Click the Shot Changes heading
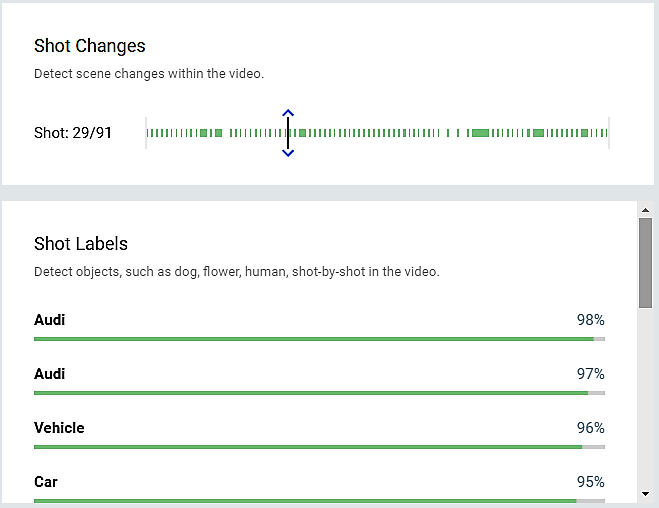The height and width of the screenshot is (508, 659). click(x=90, y=46)
